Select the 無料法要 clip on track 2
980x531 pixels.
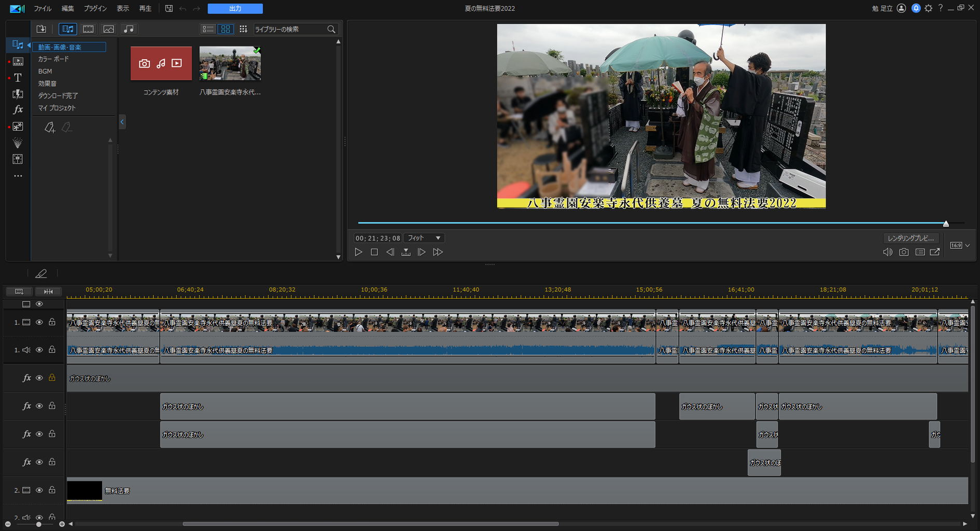(x=517, y=491)
